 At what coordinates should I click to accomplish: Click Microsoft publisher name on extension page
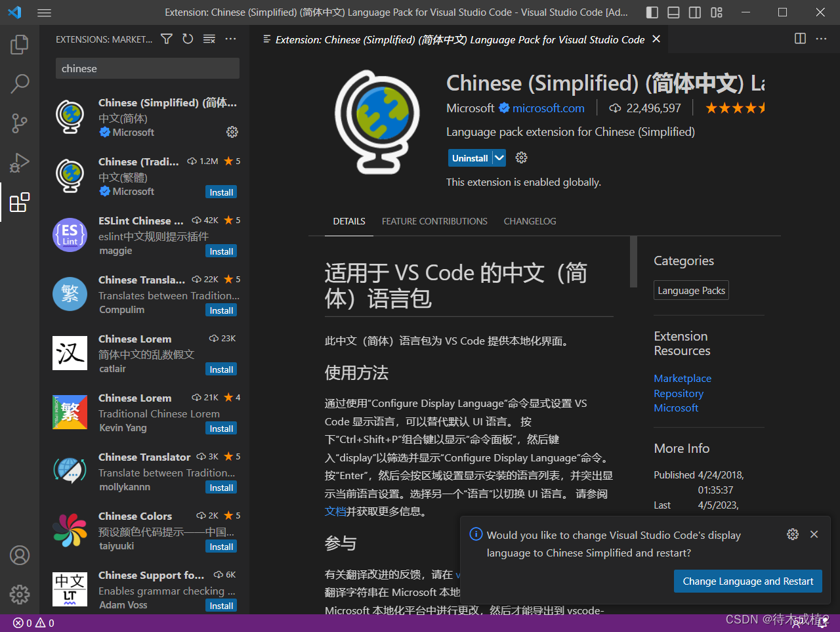[x=470, y=108]
